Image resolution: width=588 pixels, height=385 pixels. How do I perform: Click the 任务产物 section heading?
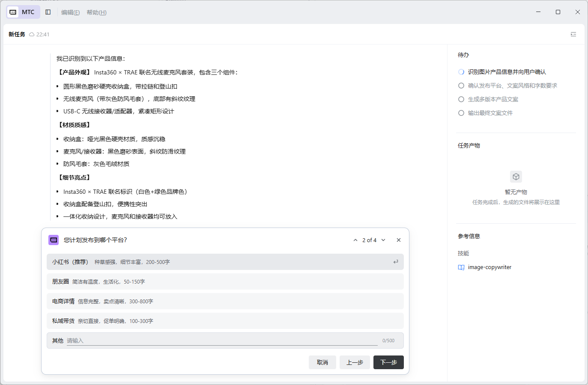469,145
